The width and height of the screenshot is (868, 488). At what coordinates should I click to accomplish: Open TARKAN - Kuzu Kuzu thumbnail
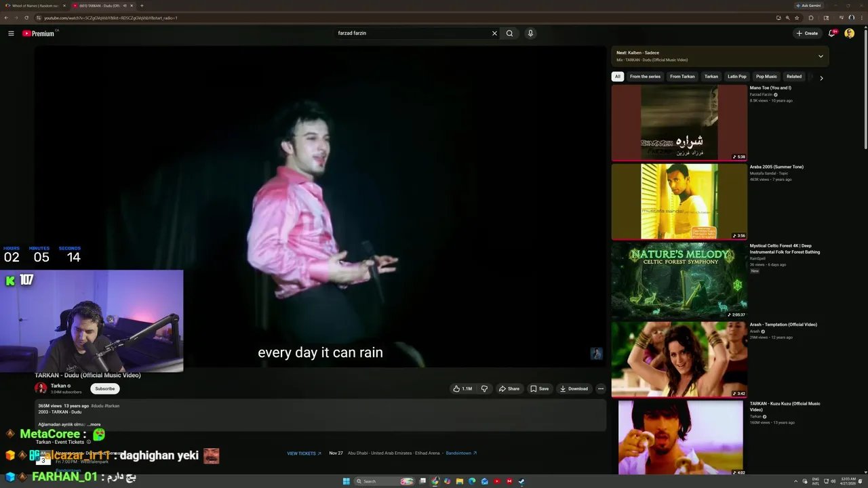tap(679, 438)
